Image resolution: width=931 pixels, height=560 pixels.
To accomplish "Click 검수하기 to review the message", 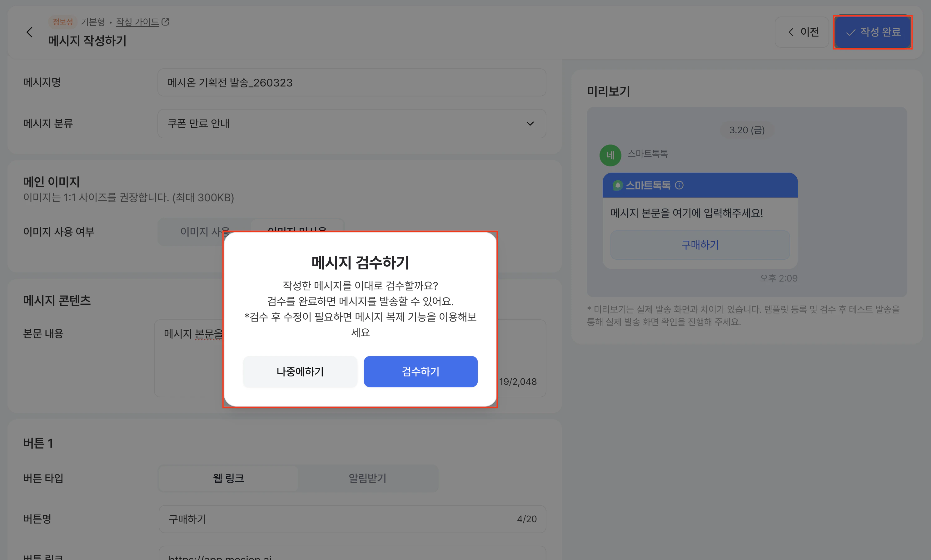I will (421, 371).
